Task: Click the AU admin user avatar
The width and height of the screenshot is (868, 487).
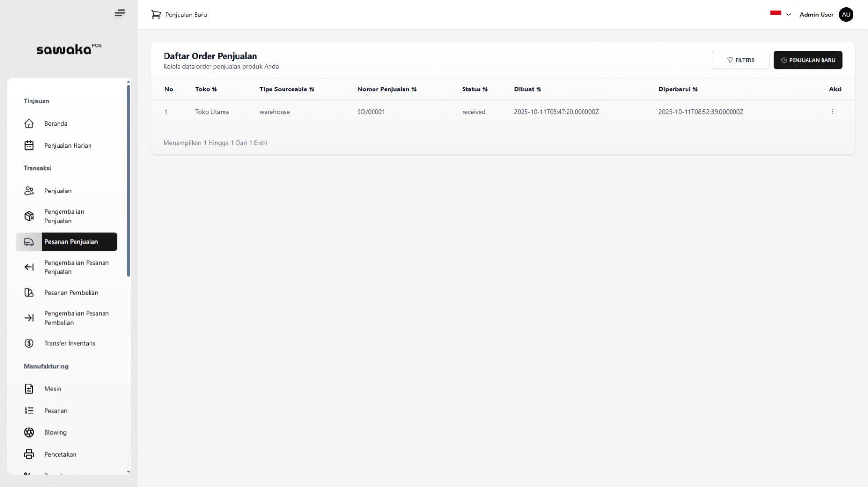Action: pos(846,15)
